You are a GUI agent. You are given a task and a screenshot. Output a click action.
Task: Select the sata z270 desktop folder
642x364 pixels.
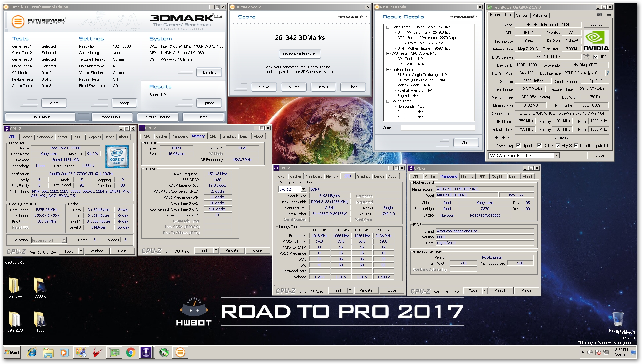pos(15,321)
